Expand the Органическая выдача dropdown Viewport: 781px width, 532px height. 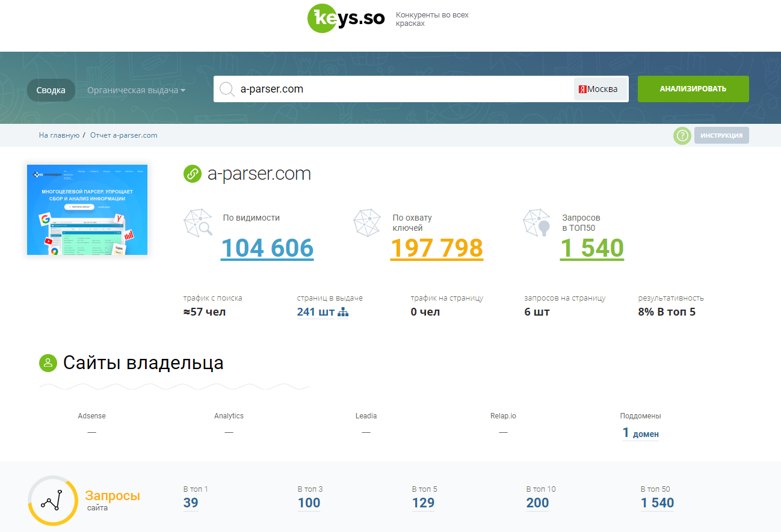(136, 90)
